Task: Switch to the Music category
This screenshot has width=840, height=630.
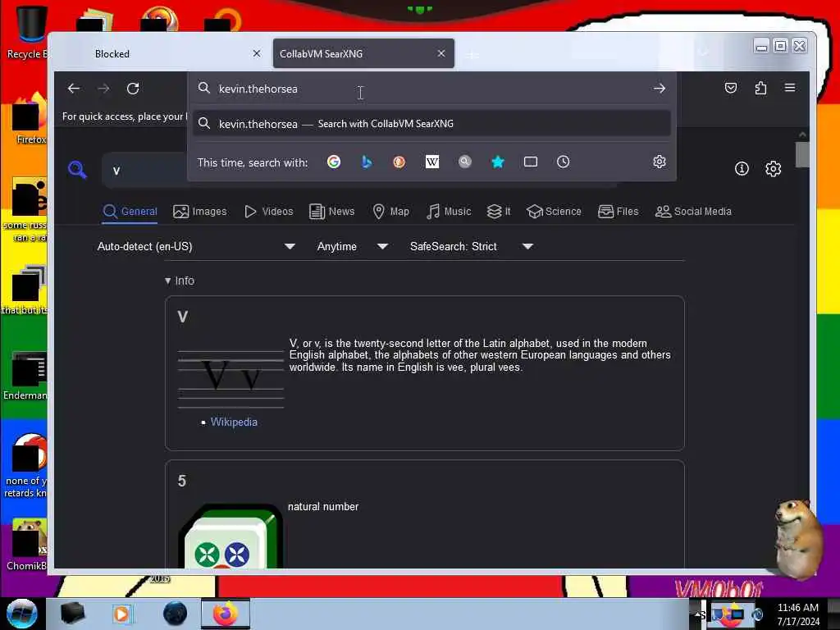Action: tap(449, 212)
